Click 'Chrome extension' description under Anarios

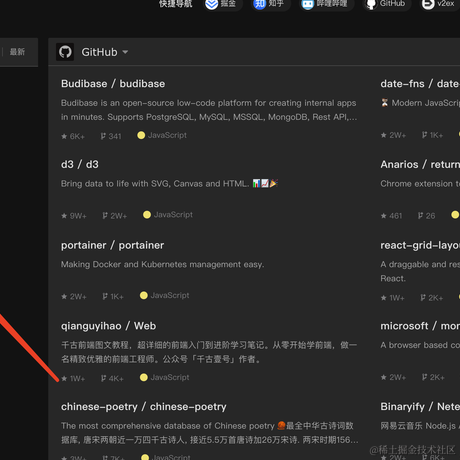[420, 184]
